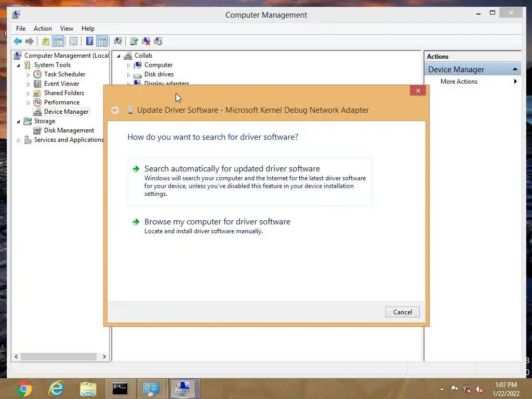
Task: Click the Task Scheduler clock icon
Action: [37, 74]
